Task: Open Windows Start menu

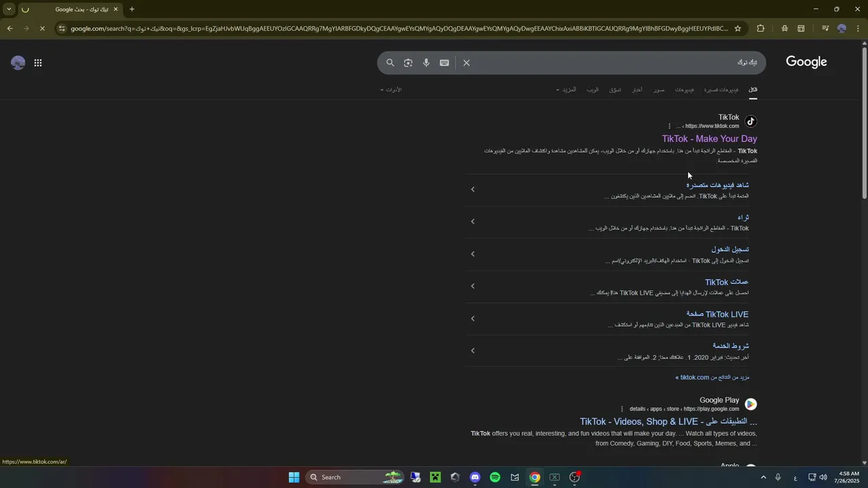Action: coord(294,477)
